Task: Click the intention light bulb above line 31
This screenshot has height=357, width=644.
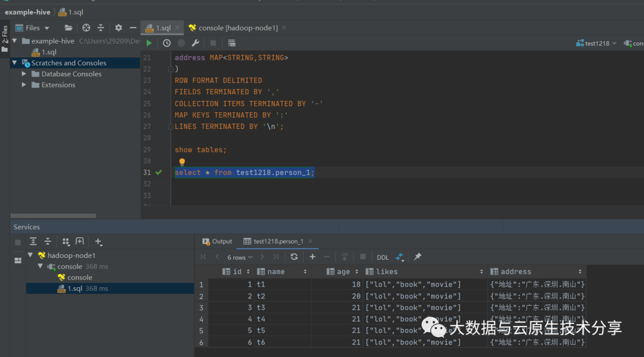Action: pos(182,162)
